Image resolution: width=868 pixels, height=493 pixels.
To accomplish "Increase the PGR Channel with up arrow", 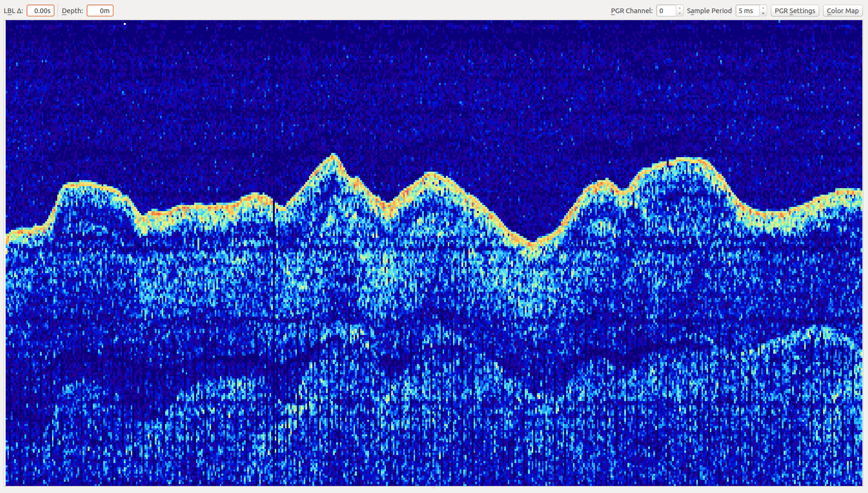I will (679, 8).
